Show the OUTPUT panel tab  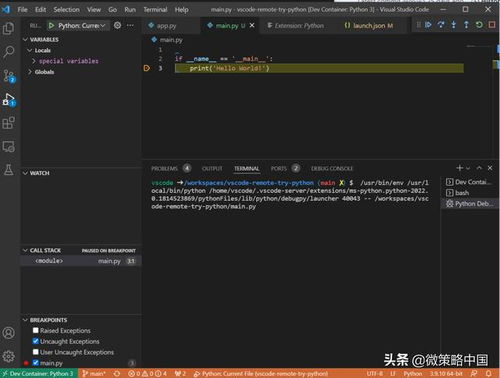[x=212, y=168]
